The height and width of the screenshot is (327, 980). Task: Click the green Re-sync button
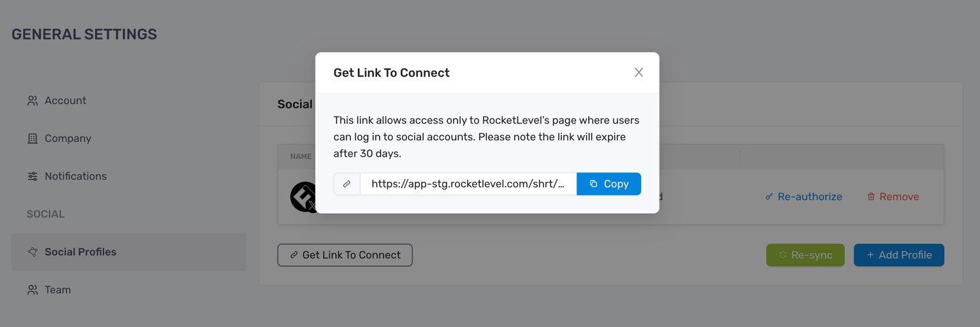[x=805, y=255]
